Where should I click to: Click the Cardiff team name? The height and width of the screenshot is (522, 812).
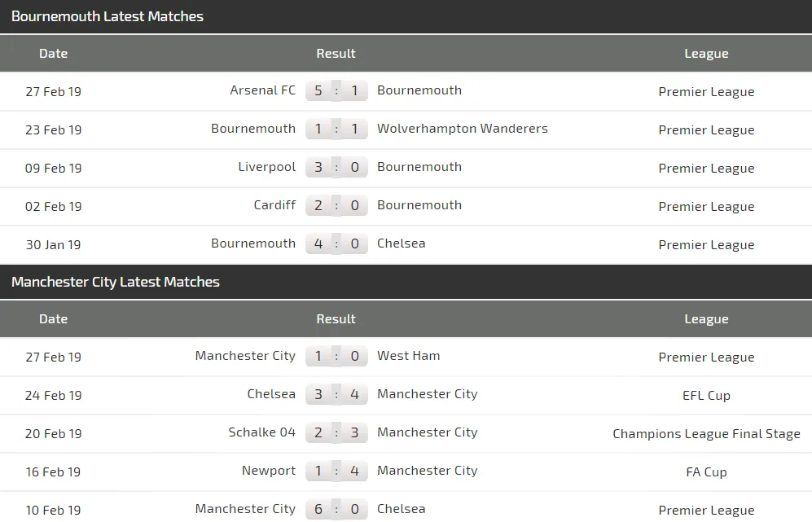(x=274, y=205)
